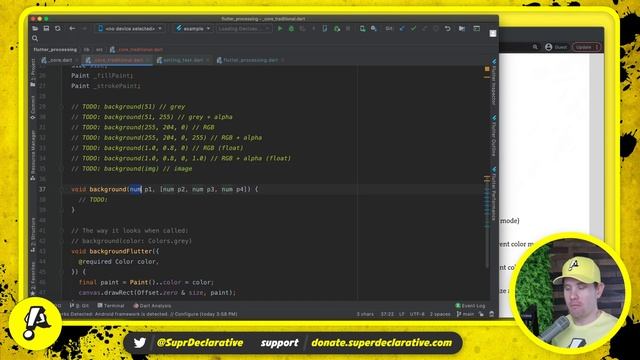This screenshot has width=640, height=360.
Task: Open the Dart Analysis tool window
Action: (152, 306)
